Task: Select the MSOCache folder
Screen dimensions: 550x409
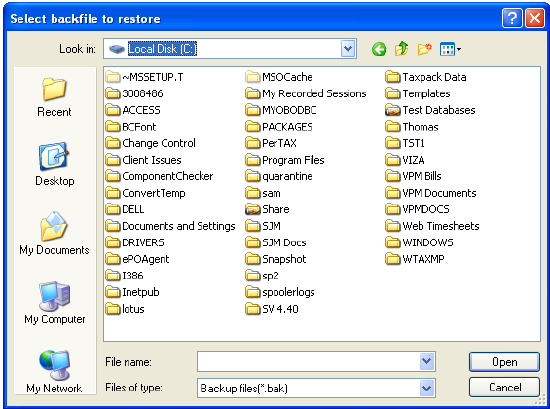Action: point(279,77)
